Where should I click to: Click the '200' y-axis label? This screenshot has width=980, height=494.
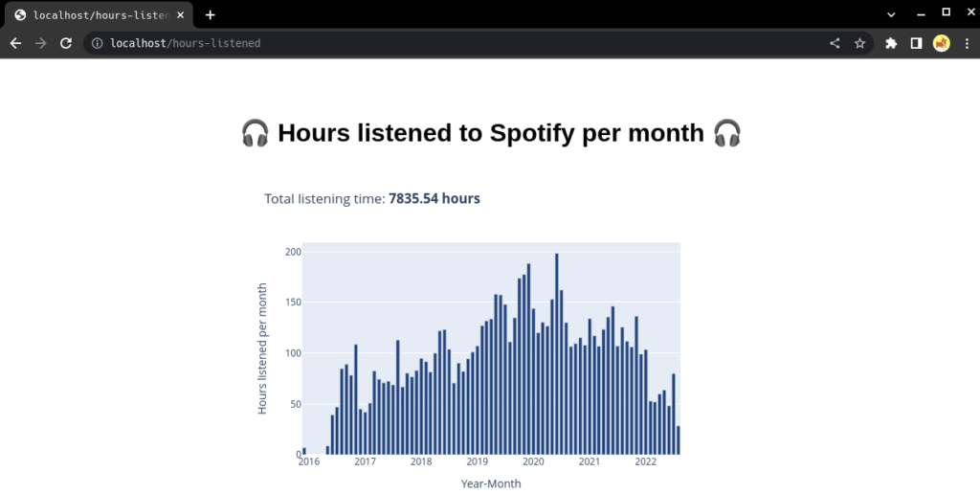click(x=293, y=252)
